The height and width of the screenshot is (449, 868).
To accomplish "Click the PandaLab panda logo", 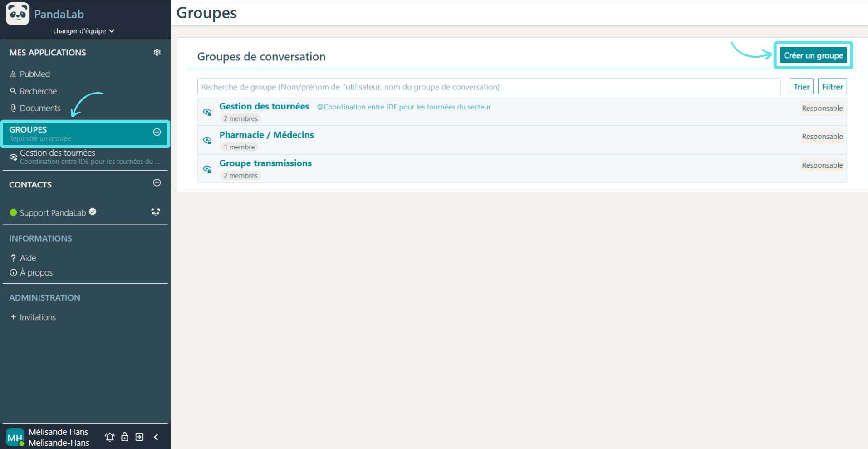I will (18, 14).
